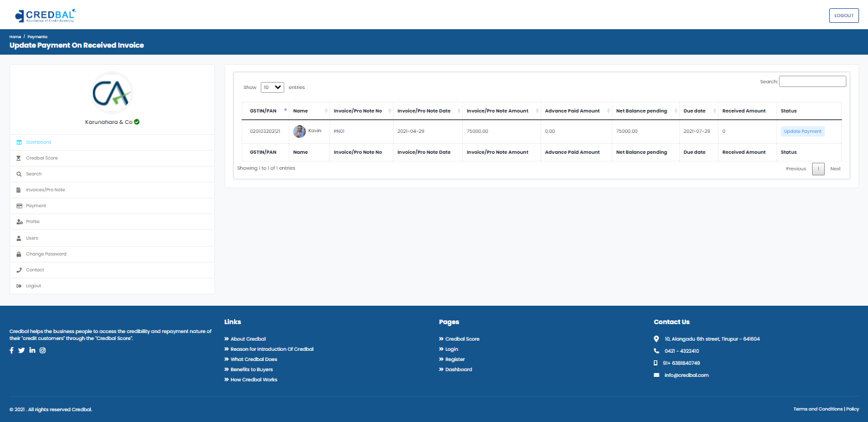Click Home in the breadcrumb
Image resolution: width=868 pixels, height=422 pixels.
(x=15, y=37)
